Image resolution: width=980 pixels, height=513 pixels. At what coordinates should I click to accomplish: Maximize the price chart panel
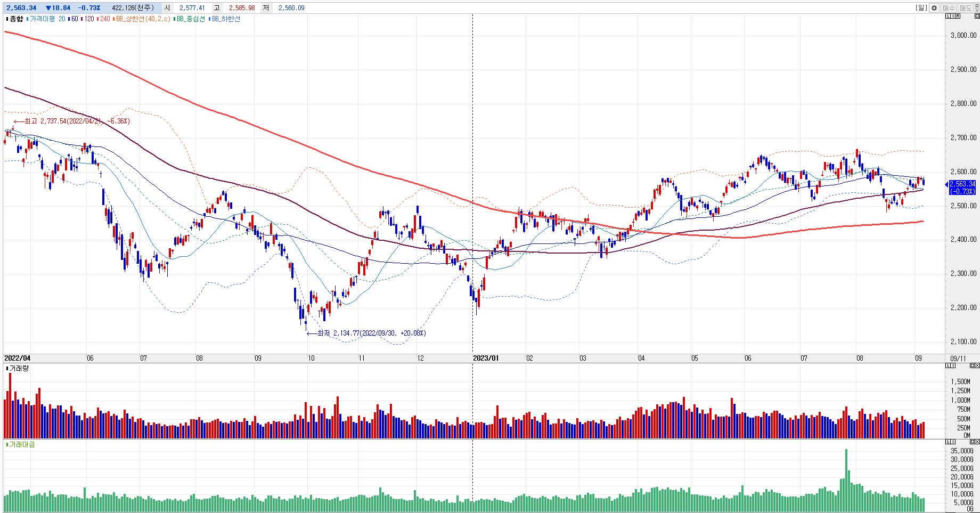pos(977,16)
